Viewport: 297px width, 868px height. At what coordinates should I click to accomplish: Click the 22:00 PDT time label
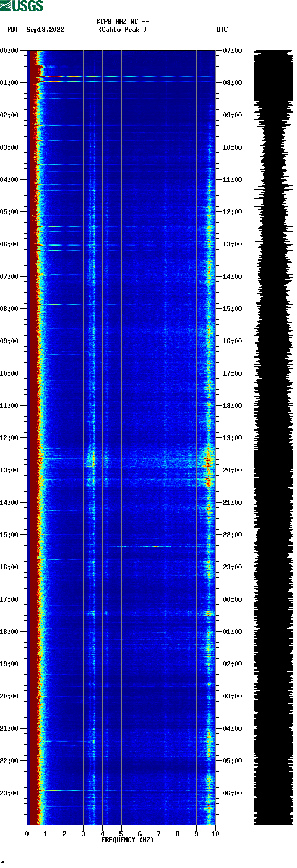[x=9, y=761]
